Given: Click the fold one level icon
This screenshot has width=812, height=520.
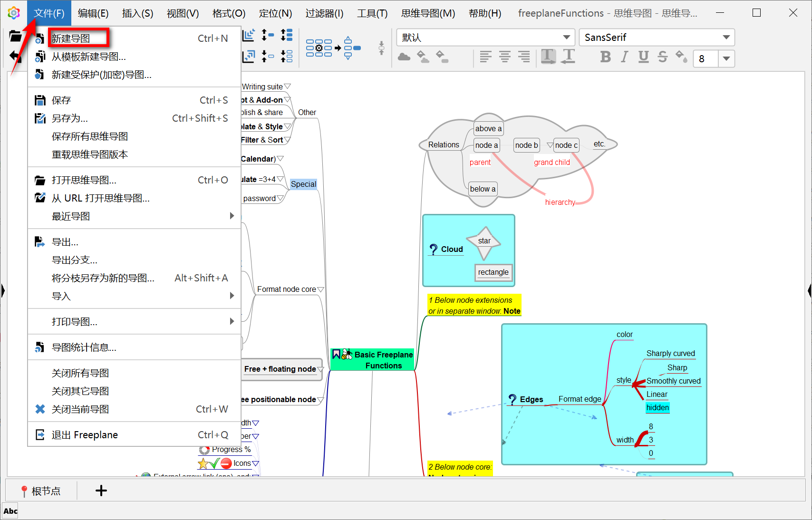Looking at the screenshot, I should [x=249, y=57].
